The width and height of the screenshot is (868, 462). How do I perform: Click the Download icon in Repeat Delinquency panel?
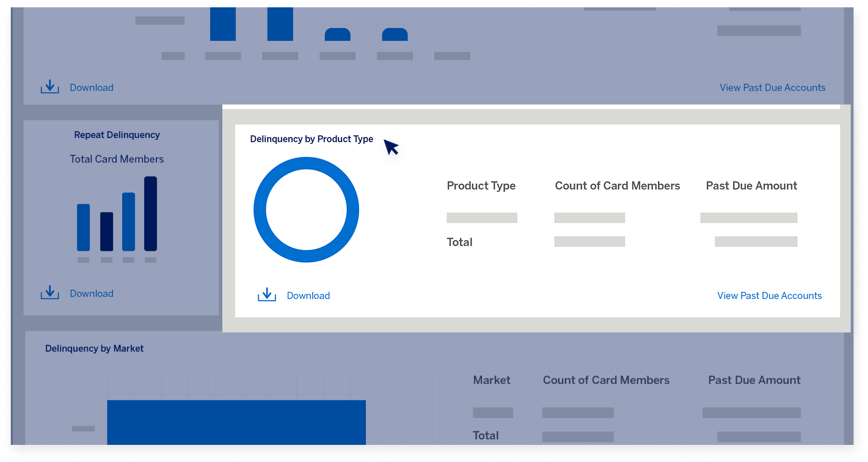click(x=49, y=291)
